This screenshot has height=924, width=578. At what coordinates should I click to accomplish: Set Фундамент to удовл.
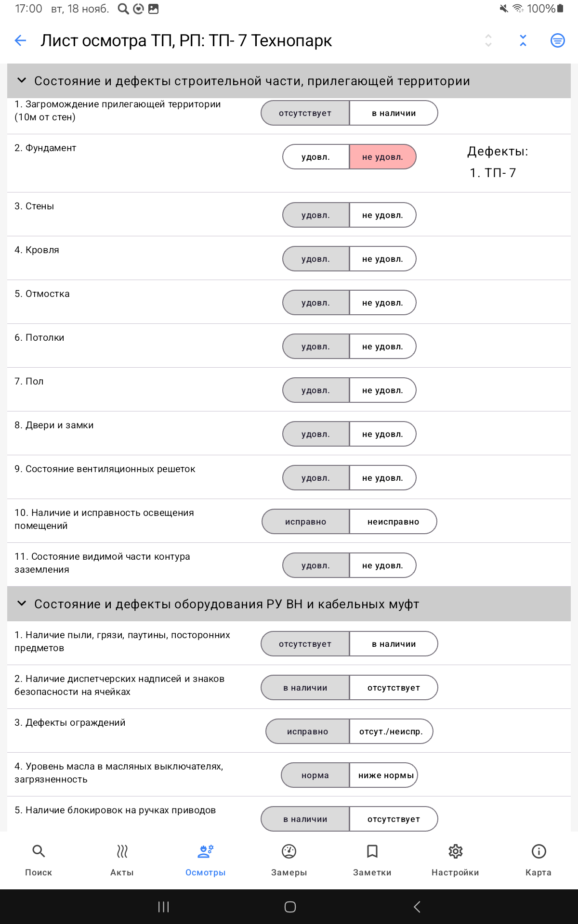point(316,157)
